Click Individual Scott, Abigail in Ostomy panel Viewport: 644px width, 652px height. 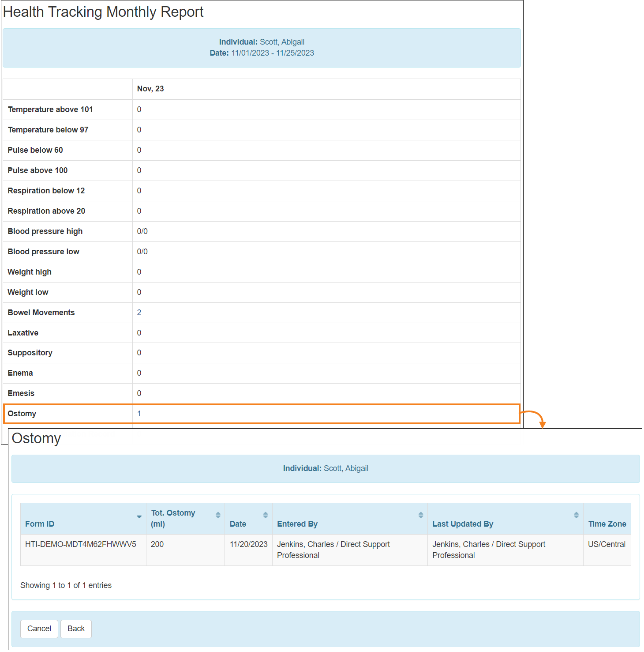326,468
